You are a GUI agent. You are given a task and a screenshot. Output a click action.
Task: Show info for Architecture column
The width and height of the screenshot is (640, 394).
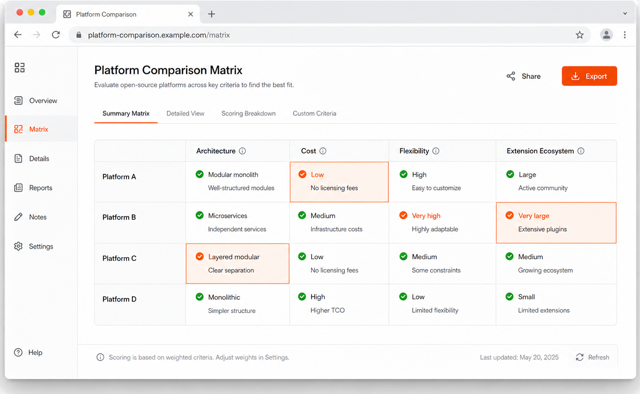tap(242, 151)
